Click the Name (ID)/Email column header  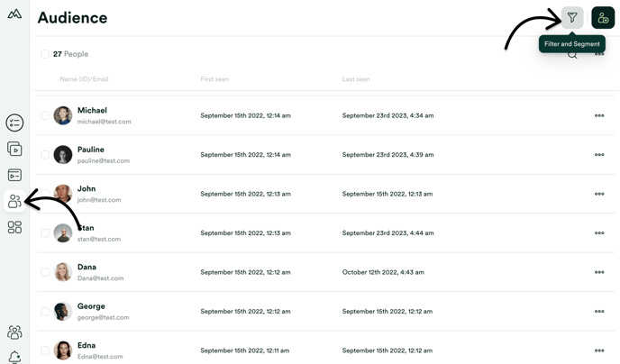[x=84, y=79]
